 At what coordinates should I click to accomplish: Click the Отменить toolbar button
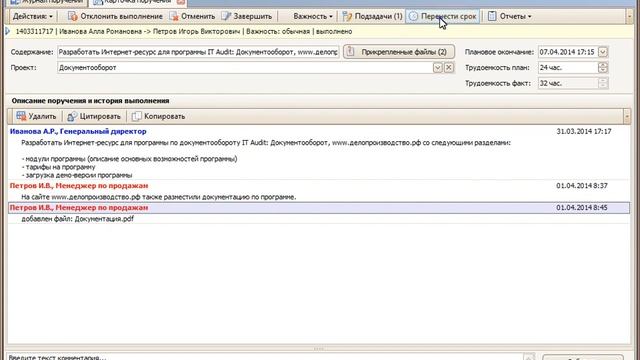tap(192, 16)
